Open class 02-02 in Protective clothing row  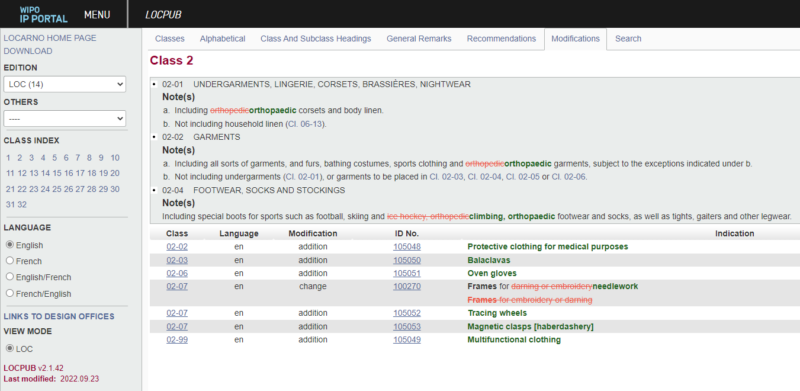177,247
